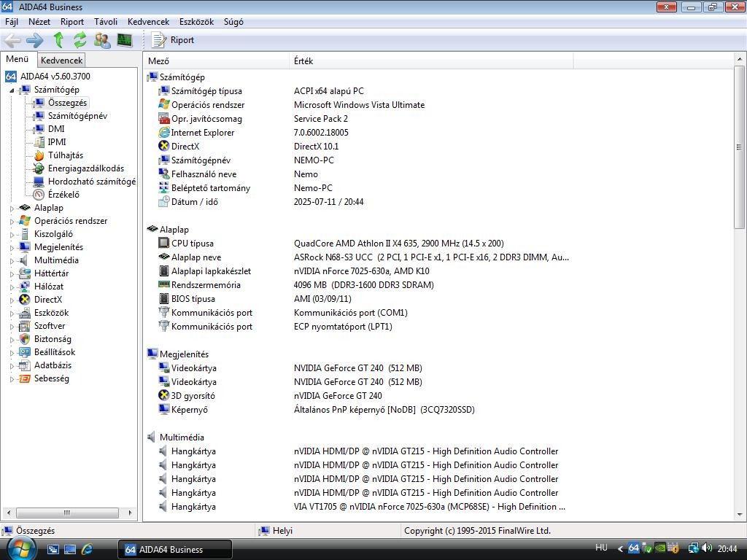Image resolution: width=747 pixels, height=560 pixels.
Task: Open the user management toolbar icon
Action: point(102,41)
